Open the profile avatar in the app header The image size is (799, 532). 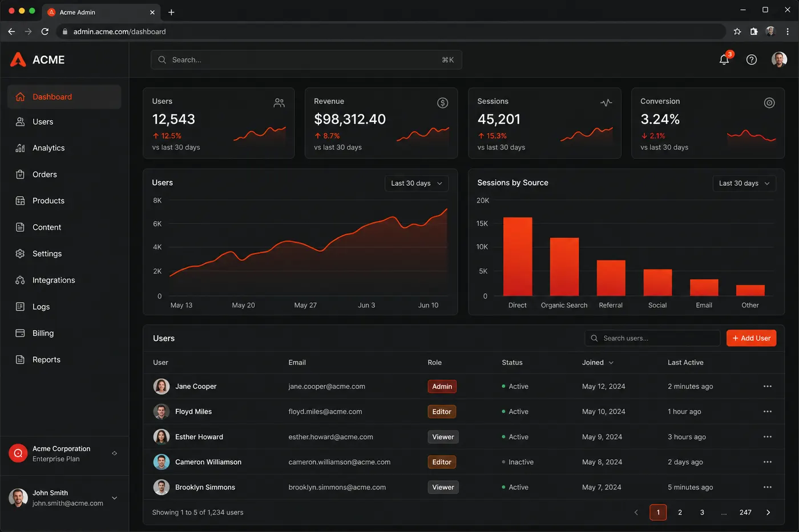[779, 59]
